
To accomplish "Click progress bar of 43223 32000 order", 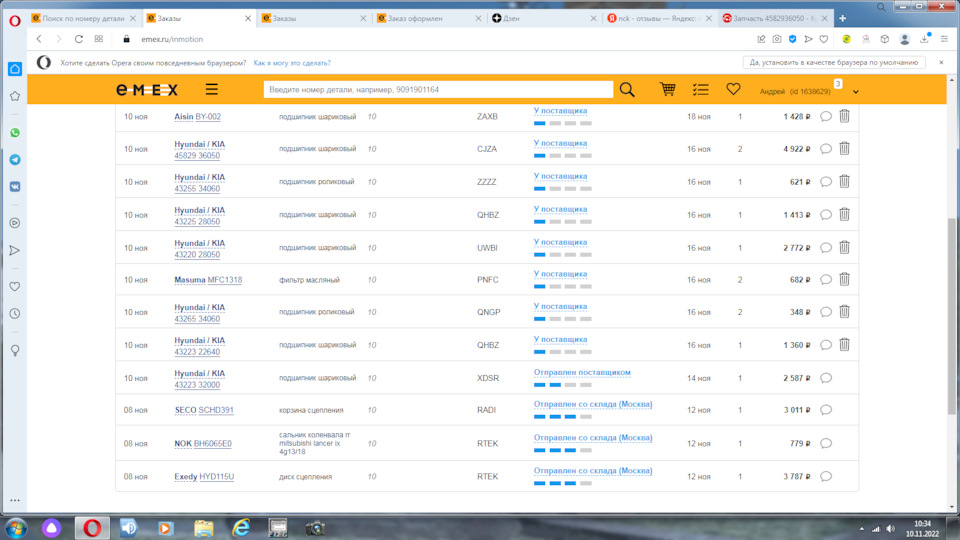I will pyautogui.click(x=563, y=384).
